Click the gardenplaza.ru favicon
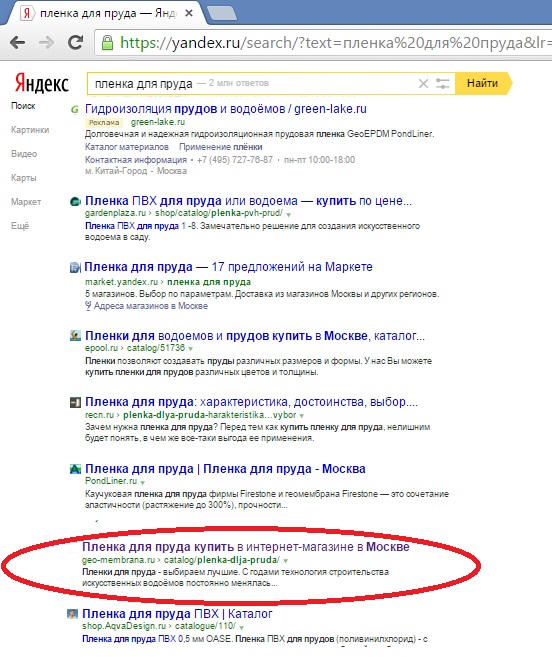The width and height of the screenshot is (552, 657). click(75, 202)
